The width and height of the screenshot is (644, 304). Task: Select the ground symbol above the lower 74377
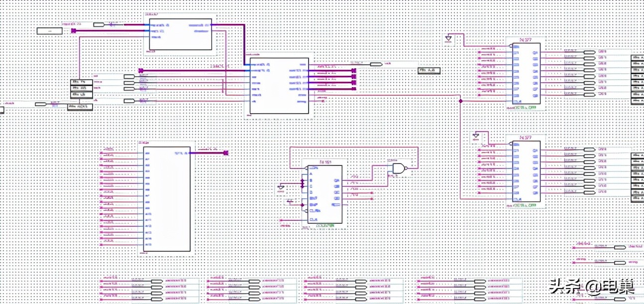(x=476, y=135)
